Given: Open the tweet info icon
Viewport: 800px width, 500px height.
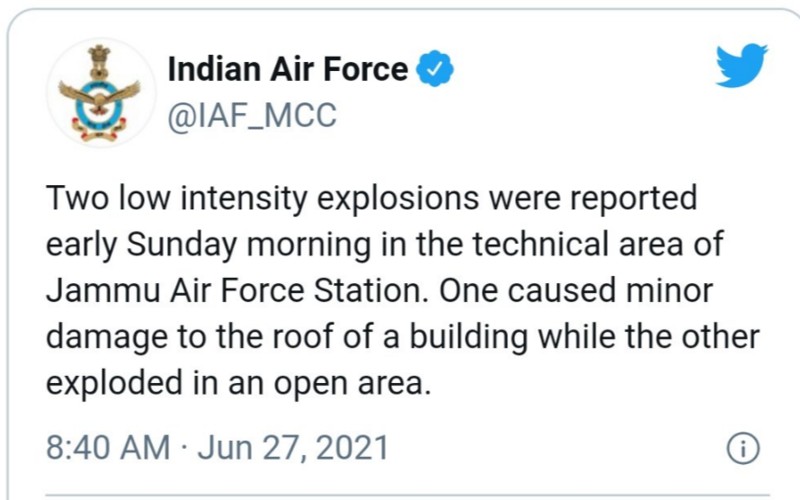Looking at the screenshot, I should pyautogui.click(x=742, y=449).
